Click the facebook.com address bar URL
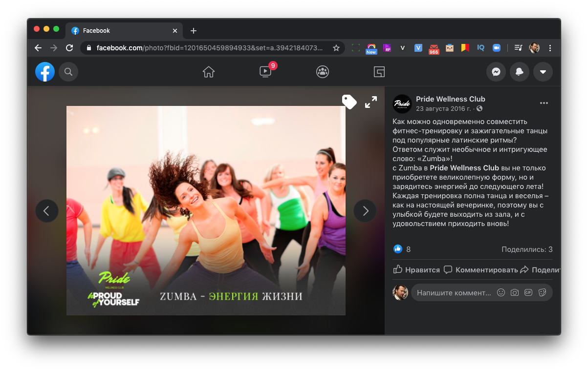Image resolution: width=588 pixels, height=371 pixels. click(210, 48)
